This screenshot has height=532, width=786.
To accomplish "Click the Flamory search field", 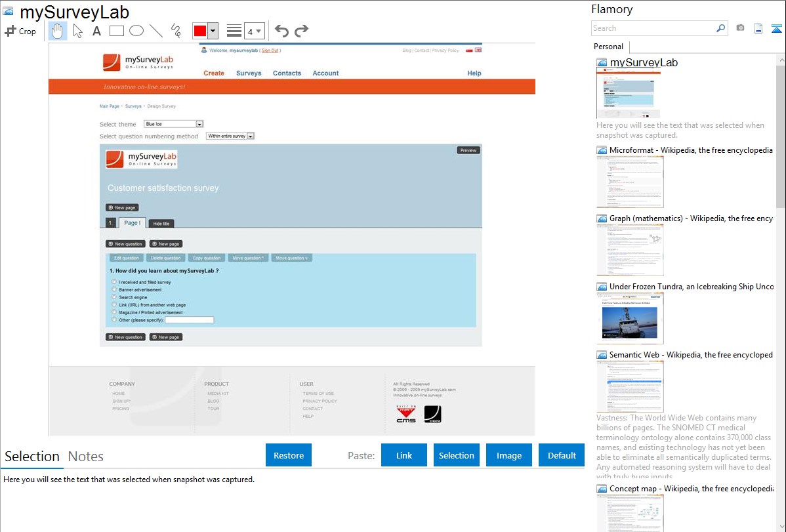I will [x=653, y=28].
